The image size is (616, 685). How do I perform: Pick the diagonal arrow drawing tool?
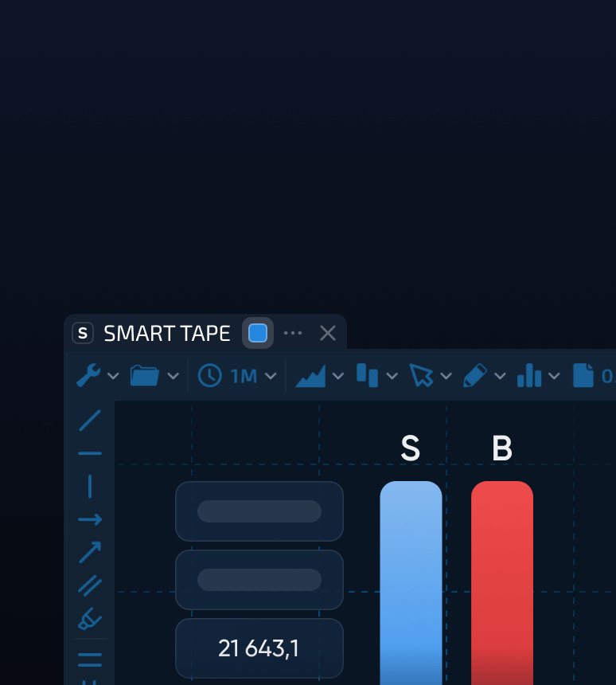pyautogui.click(x=90, y=552)
